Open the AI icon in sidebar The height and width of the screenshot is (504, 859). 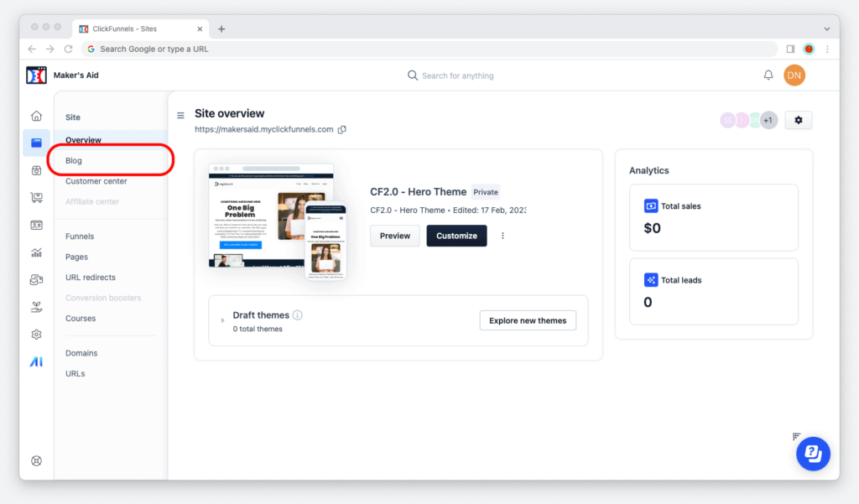36,361
